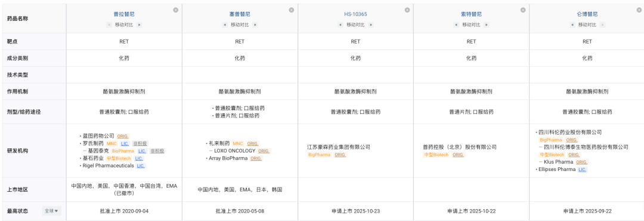This screenshot has height=221, width=644.
Task: Remove the HS-10365 column with its close icon
Action: coord(407,10)
